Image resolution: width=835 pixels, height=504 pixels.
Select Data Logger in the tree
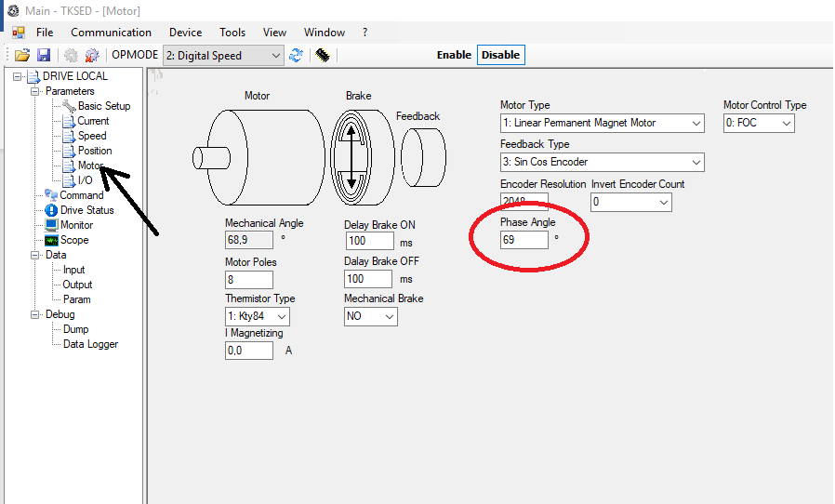pyautogui.click(x=90, y=344)
